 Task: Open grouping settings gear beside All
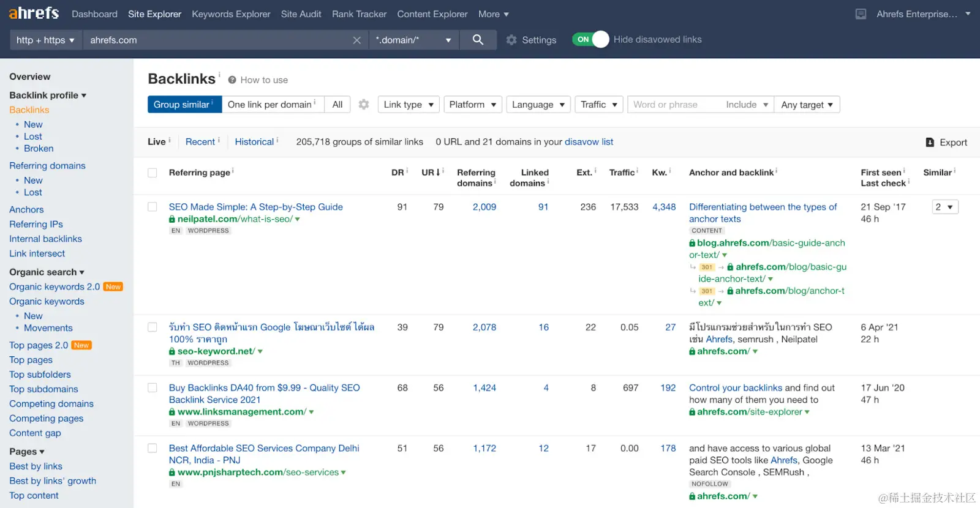pyautogui.click(x=364, y=105)
